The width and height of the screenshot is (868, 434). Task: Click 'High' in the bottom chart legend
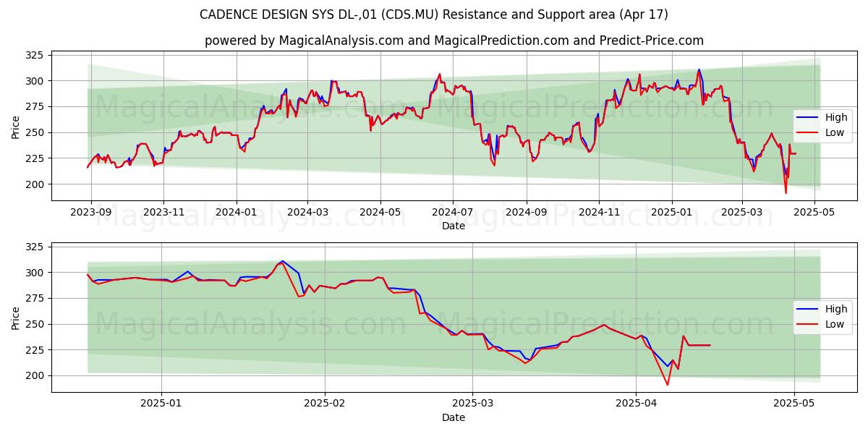point(837,309)
